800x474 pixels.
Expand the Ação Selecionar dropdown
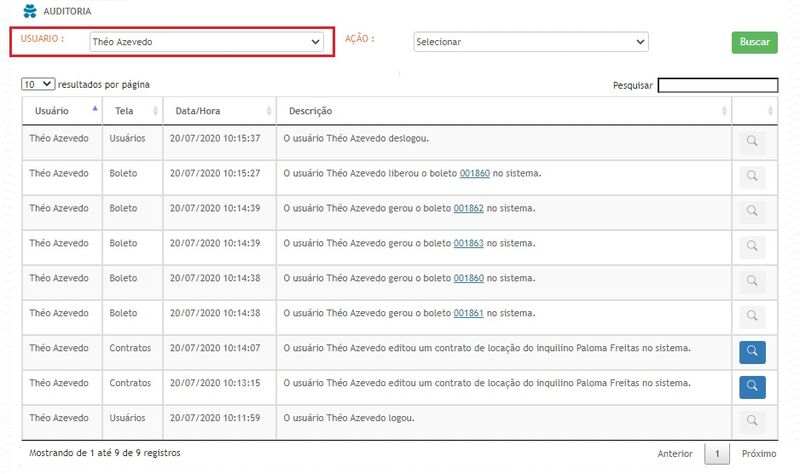pos(531,42)
